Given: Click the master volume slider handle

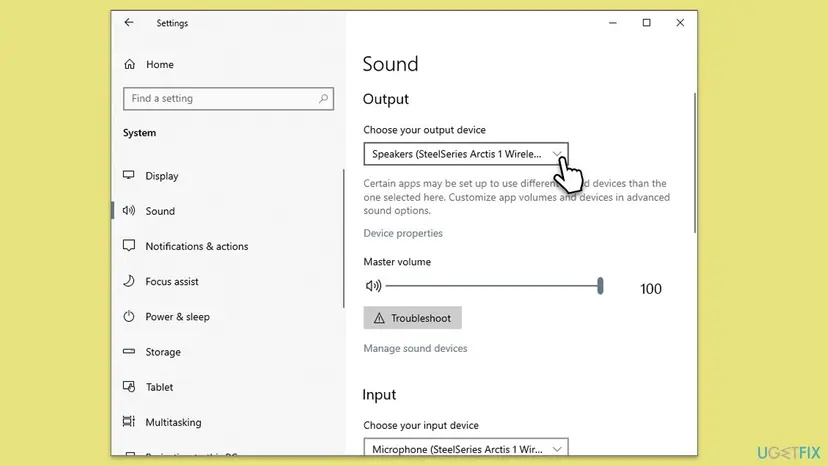Looking at the screenshot, I should click(x=600, y=286).
